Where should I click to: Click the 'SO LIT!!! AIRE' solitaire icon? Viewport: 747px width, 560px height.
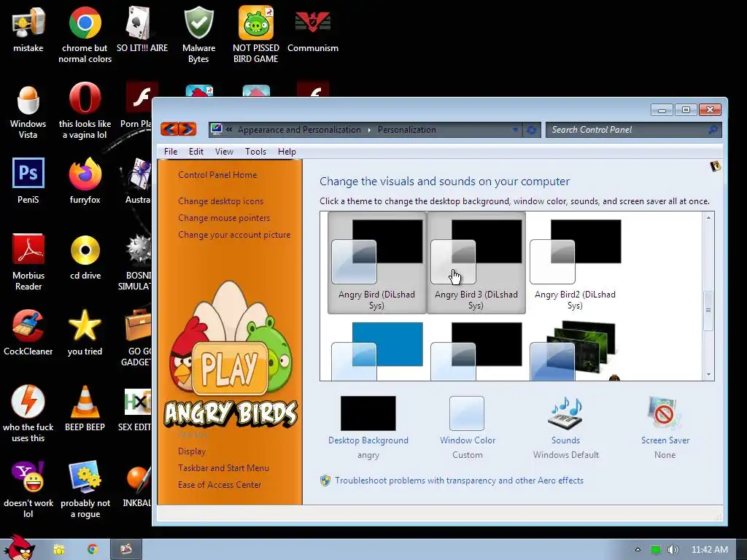point(142,29)
